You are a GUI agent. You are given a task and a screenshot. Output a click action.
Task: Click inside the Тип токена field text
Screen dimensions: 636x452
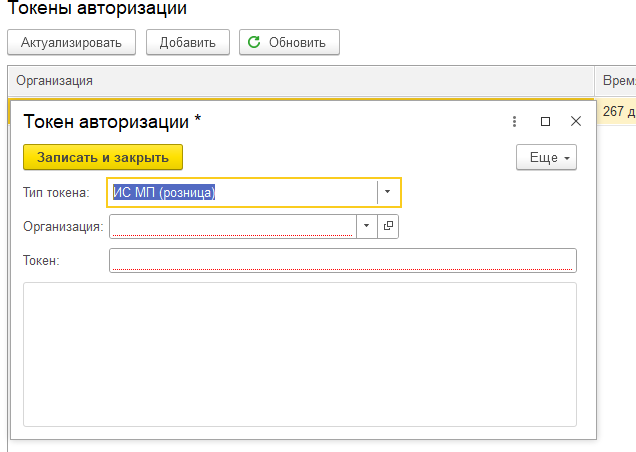coord(164,192)
